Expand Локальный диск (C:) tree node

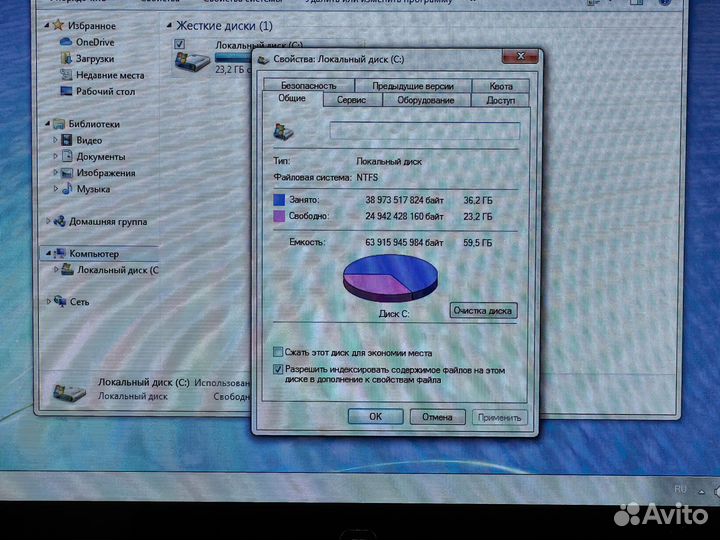tap(56, 269)
